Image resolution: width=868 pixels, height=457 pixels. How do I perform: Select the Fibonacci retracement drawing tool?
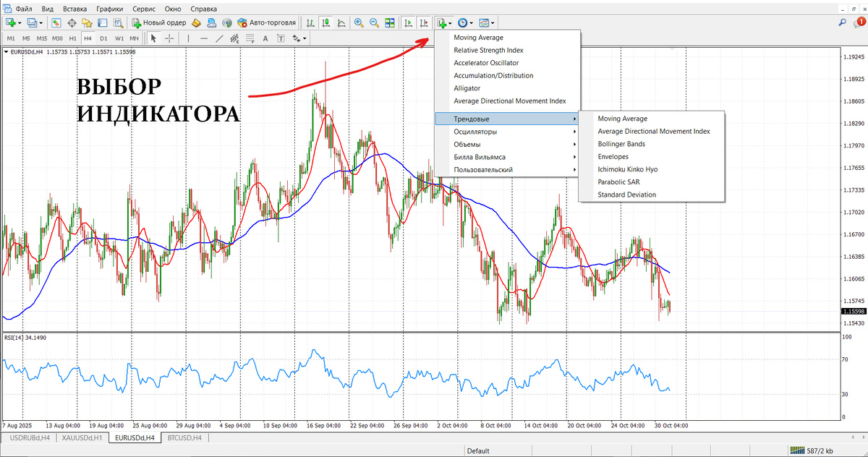click(251, 38)
